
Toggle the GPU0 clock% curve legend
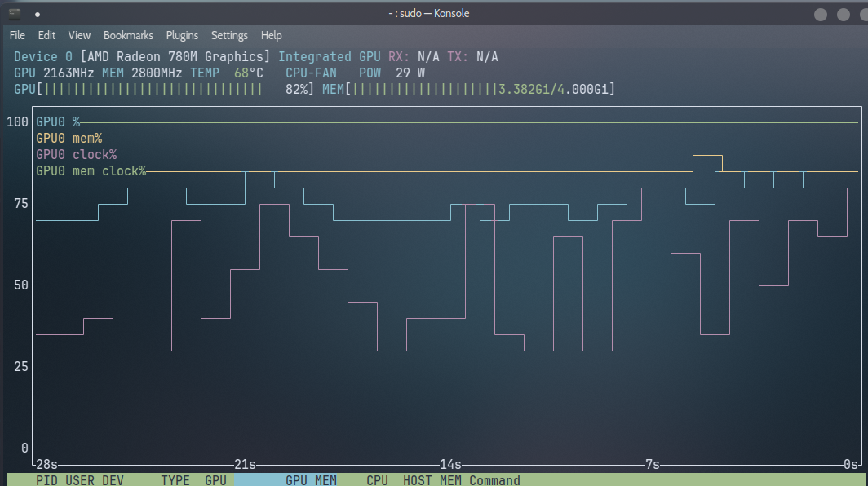pyautogui.click(x=75, y=154)
